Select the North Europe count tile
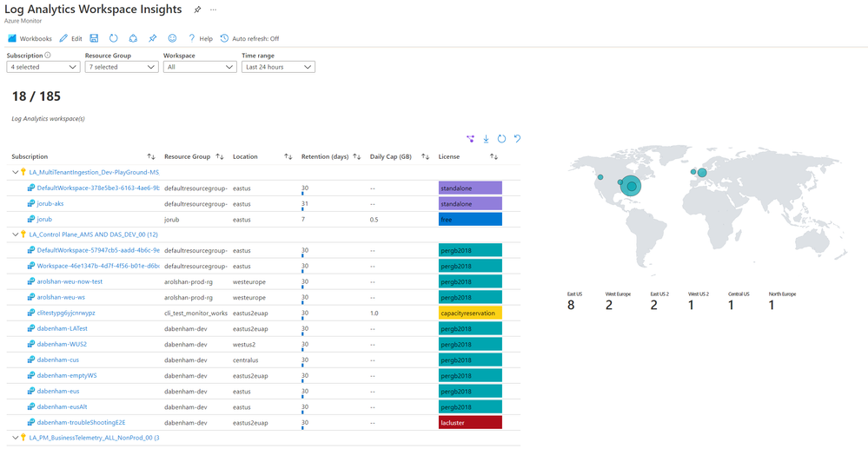868x449 pixels. (x=782, y=301)
